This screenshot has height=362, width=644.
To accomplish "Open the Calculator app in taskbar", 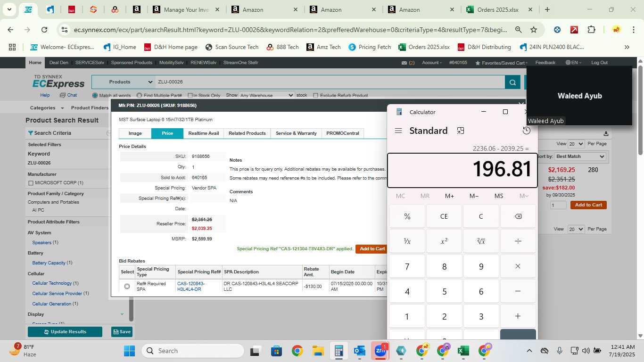I will (339, 351).
